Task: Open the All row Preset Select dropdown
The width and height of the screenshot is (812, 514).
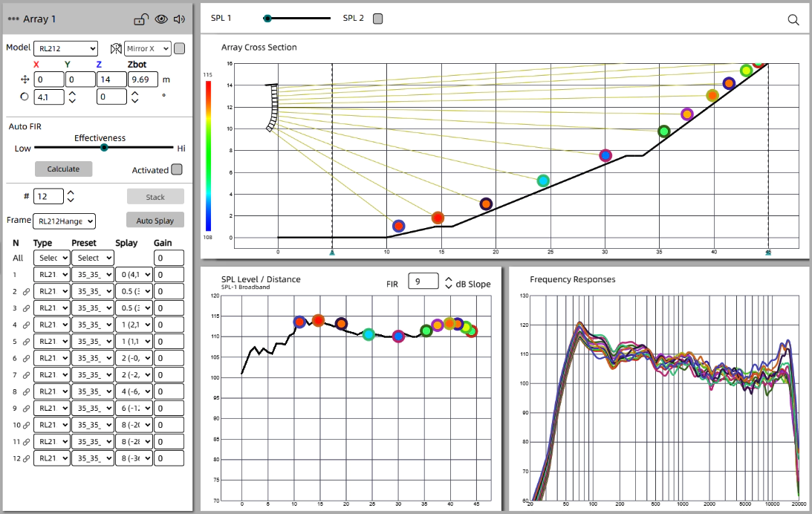Action: tap(93, 258)
